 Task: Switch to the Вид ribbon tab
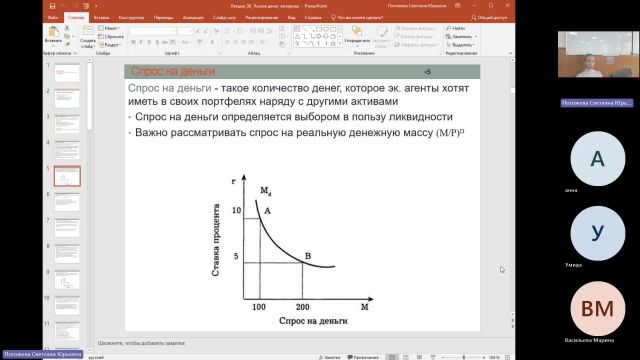[291, 18]
